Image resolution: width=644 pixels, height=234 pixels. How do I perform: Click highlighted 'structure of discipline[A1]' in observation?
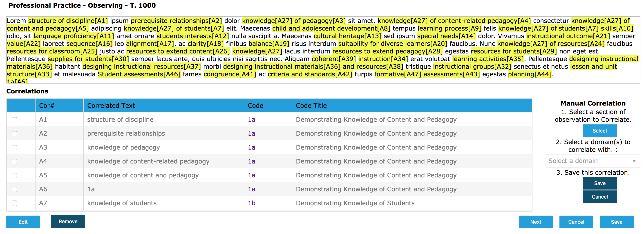68,21
